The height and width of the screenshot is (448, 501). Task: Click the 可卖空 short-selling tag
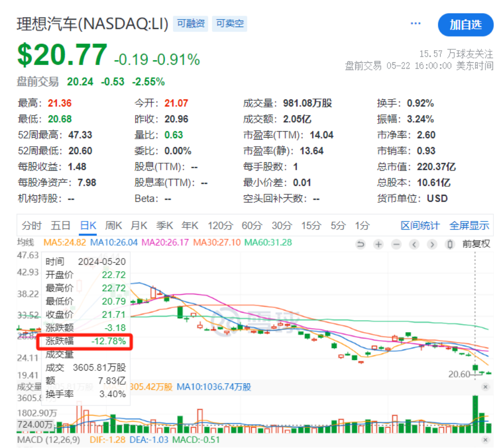point(230,24)
